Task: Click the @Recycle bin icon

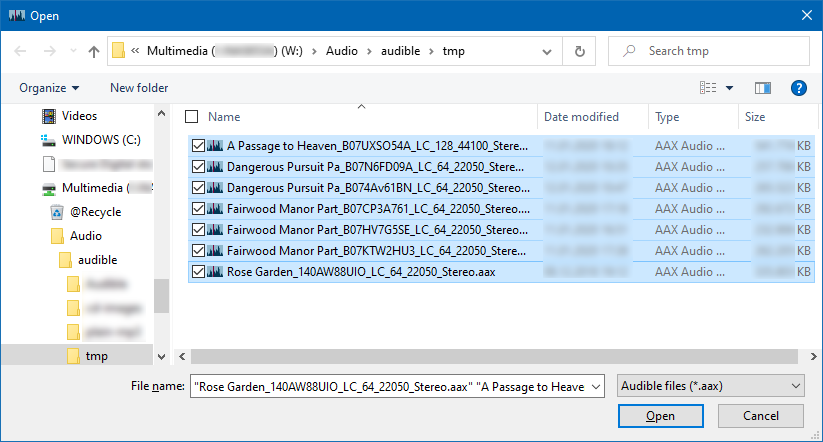Action: [x=57, y=212]
